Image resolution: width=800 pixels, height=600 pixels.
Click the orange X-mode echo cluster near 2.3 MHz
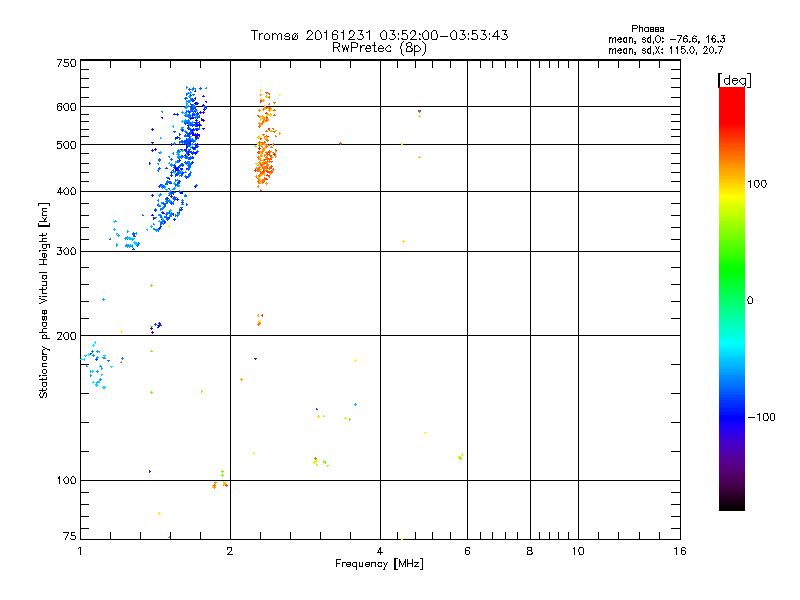click(x=266, y=140)
